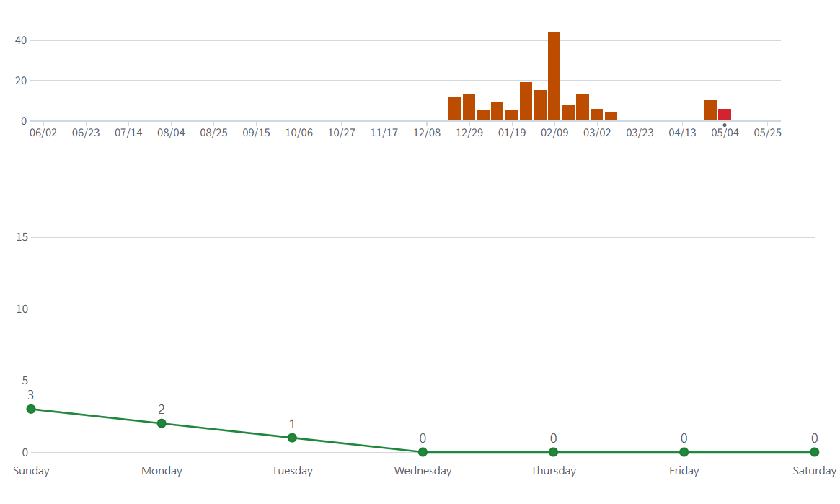Select the 10/06 date label on the axis
840x504 pixels.
299,133
